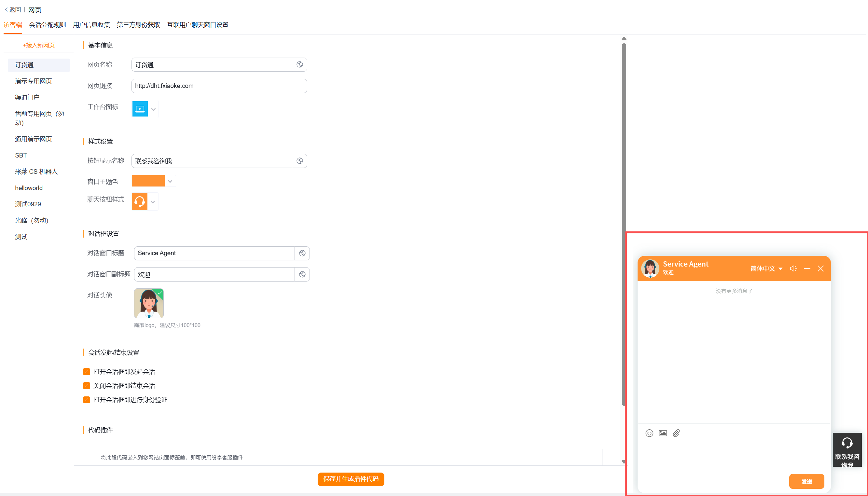Click the image upload icon in chat
The image size is (868, 496).
pos(663,433)
